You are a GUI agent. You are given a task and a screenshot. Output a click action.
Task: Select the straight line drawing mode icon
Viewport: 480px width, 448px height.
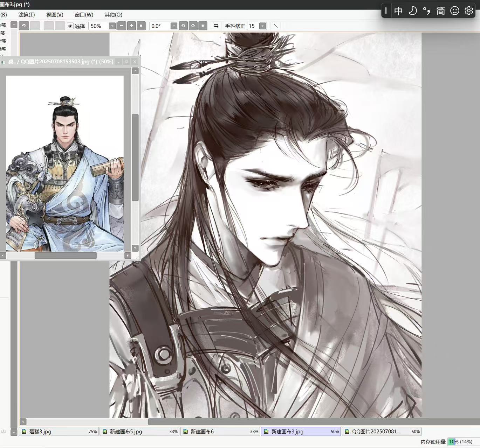[275, 26]
